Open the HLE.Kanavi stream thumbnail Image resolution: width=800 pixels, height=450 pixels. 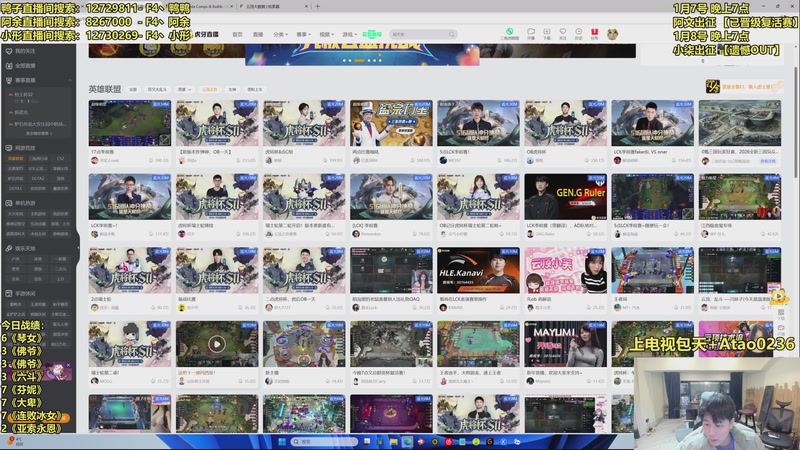tap(478, 270)
